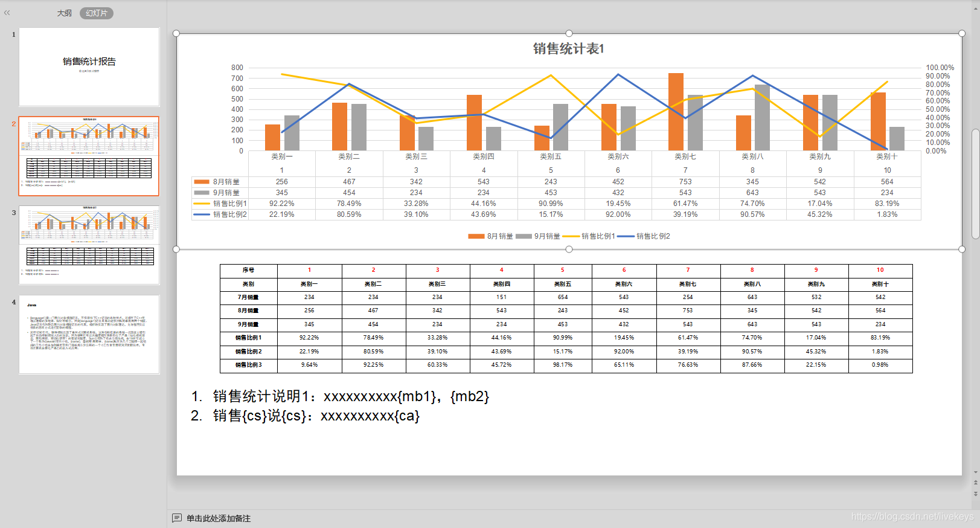
Task: Click table cell 0.98% in the last column
Action: point(880,365)
